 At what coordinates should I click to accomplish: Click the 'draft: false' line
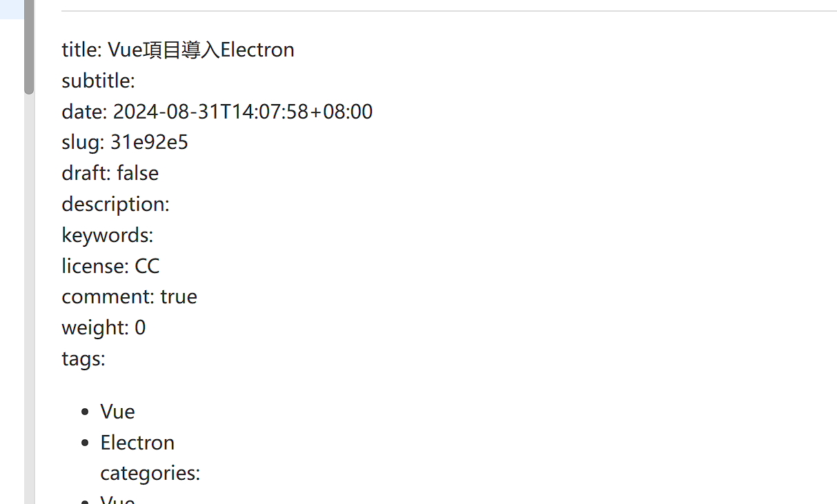tap(110, 173)
